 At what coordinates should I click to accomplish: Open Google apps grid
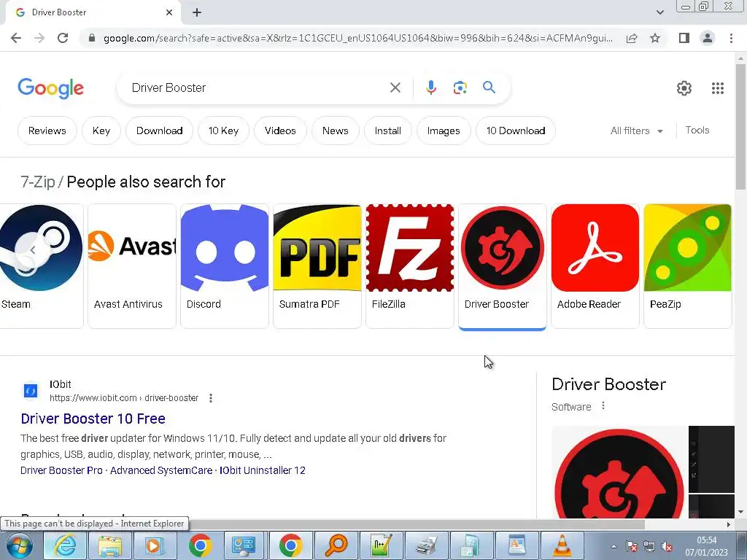[718, 88]
